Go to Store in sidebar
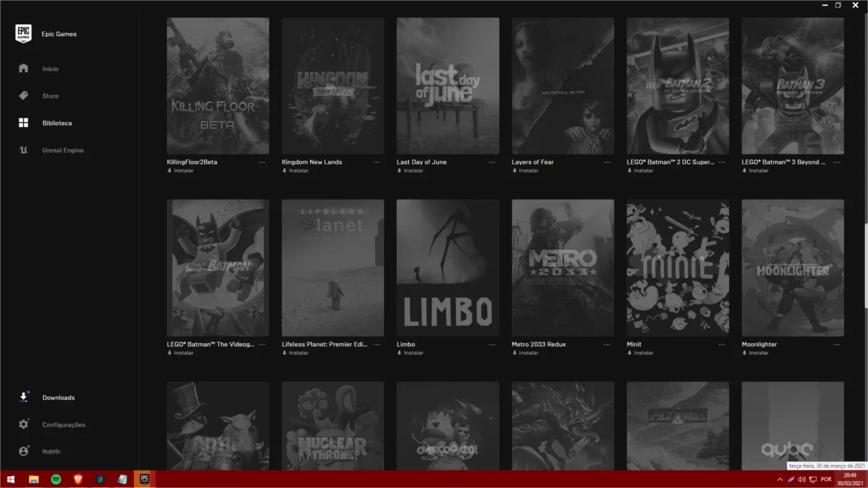Screen dimensions: 868x488 pyautogui.click(x=50, y=96)
